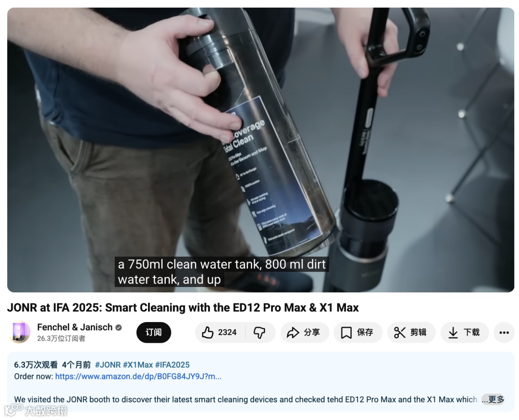Viewport: 519px width, 420px height.
Task: Click the 6.3万次观看 view count text
Action: (x=36, y=365)
